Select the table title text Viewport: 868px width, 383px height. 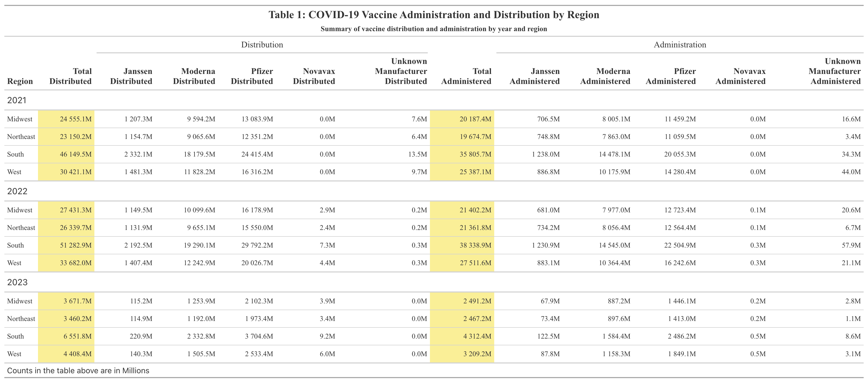(x=434, y=15)
